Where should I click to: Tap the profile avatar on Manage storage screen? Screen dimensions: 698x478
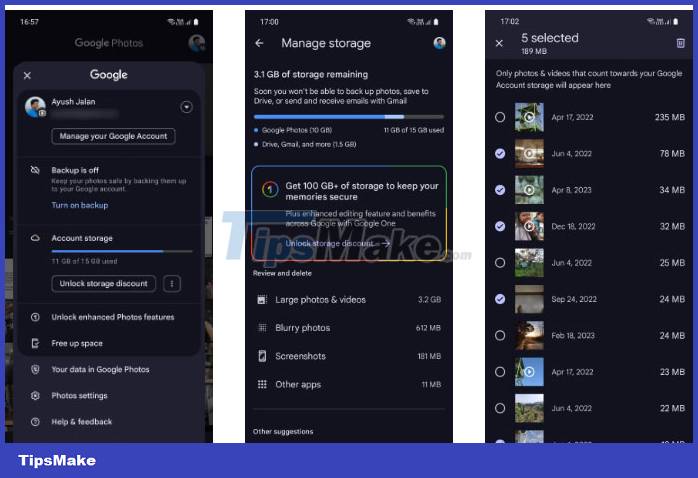pos(439,43)
